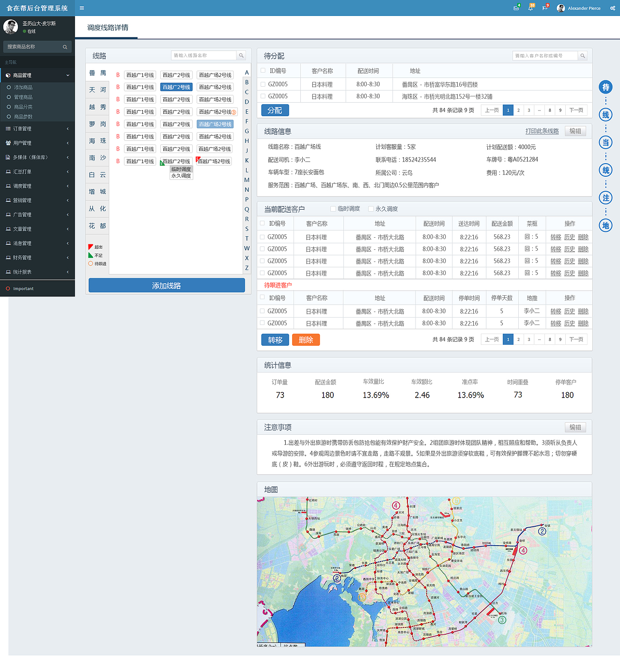Click the 统计报表 laptop icon

click(8, 272)
